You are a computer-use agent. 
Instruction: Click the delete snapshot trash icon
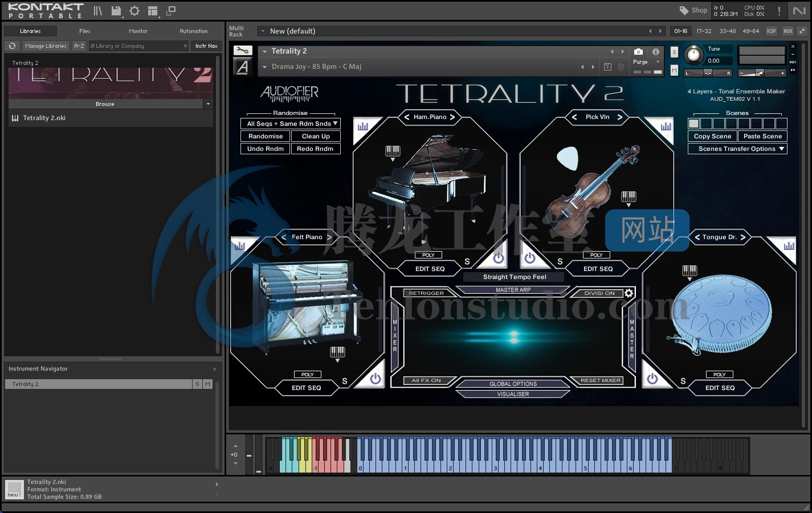coord(621,67)
